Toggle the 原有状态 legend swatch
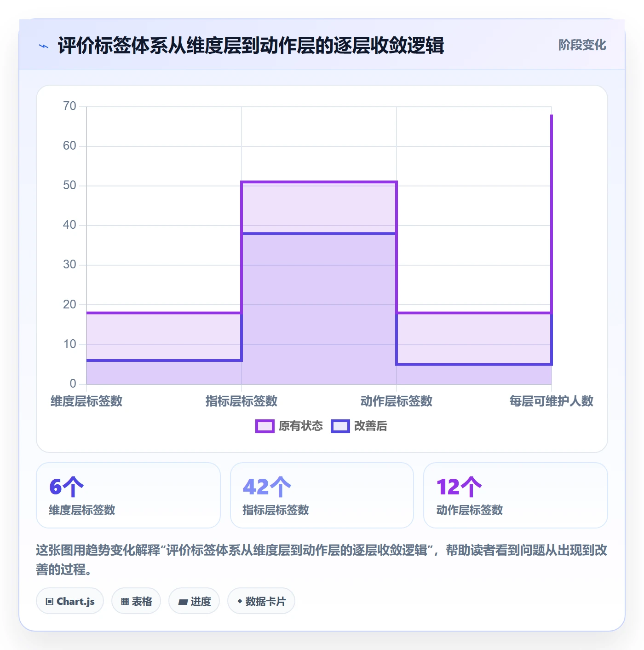The height and width of the screenshot is (650, 644). point(264,426)
